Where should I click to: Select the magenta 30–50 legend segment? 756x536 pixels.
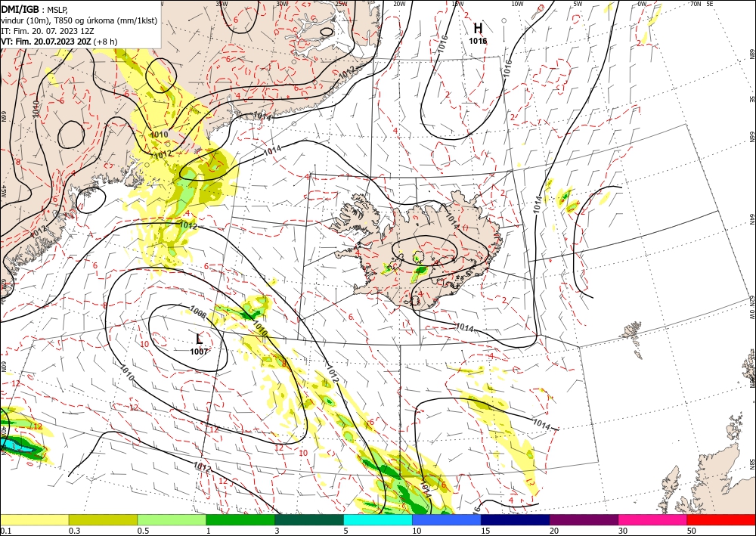tap(653, 519)
